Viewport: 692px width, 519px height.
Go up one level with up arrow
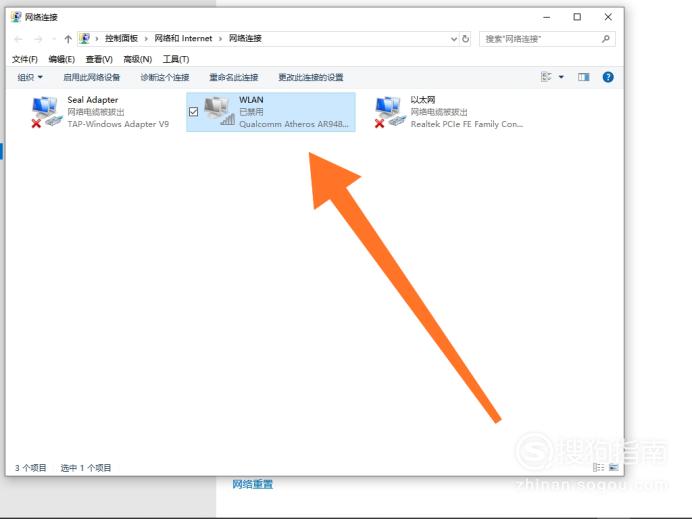pyautogui.click(x=68, y=39)
